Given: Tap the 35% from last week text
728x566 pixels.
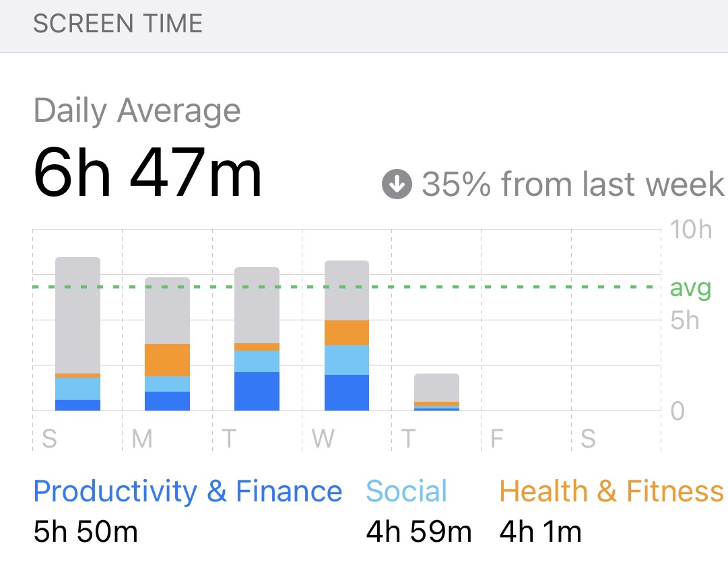Looking at the screenshot, I should pyautogui.click(x=572, y=184).
